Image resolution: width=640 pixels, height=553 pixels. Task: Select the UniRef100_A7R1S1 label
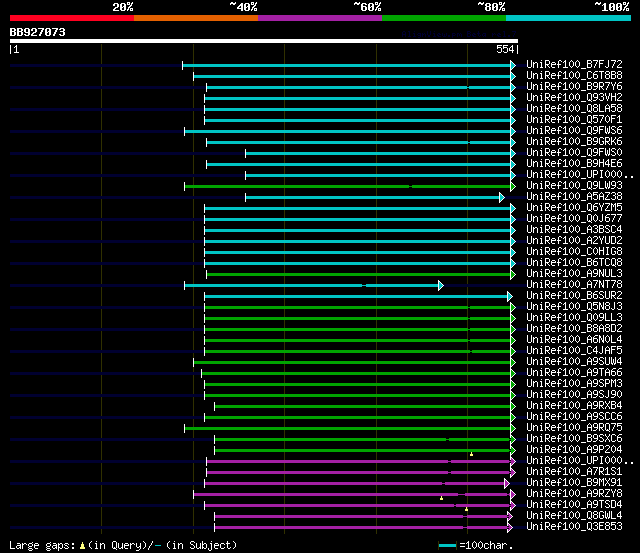(574, 472)
